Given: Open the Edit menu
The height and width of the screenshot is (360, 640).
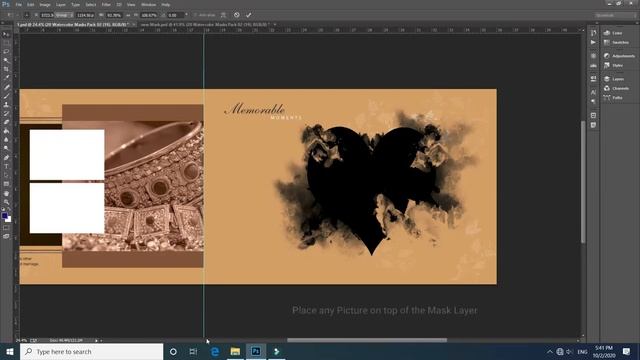Looking at the screenshot, I should [x=31, y=4].
